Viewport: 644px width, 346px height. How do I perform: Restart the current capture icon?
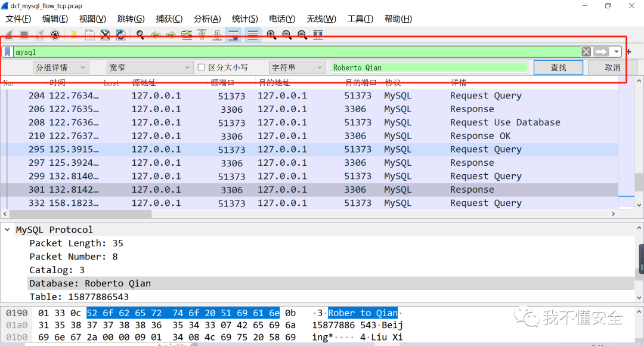click(39, 35)
